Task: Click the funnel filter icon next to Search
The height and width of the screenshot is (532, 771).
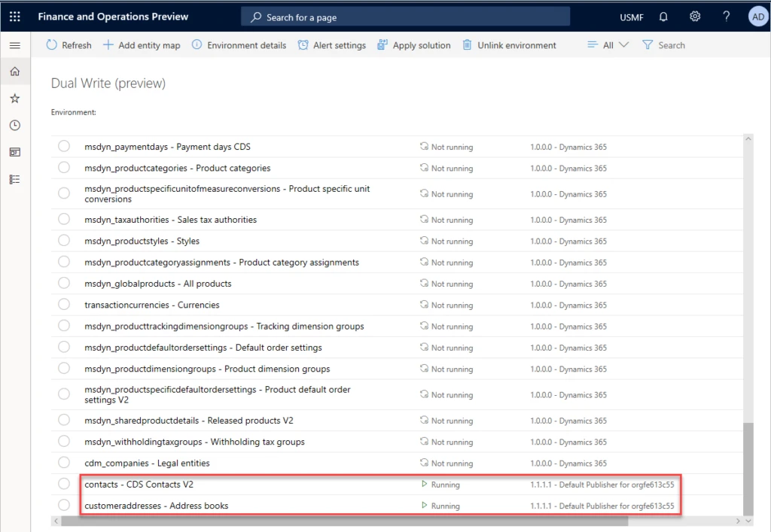Action: pyautogui.click(x=648, y=44)
